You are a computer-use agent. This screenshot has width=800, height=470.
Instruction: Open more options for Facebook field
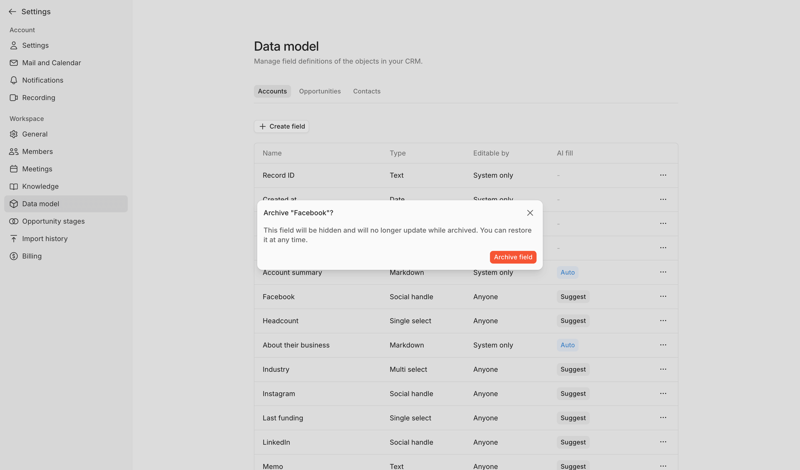pos(663,297)
